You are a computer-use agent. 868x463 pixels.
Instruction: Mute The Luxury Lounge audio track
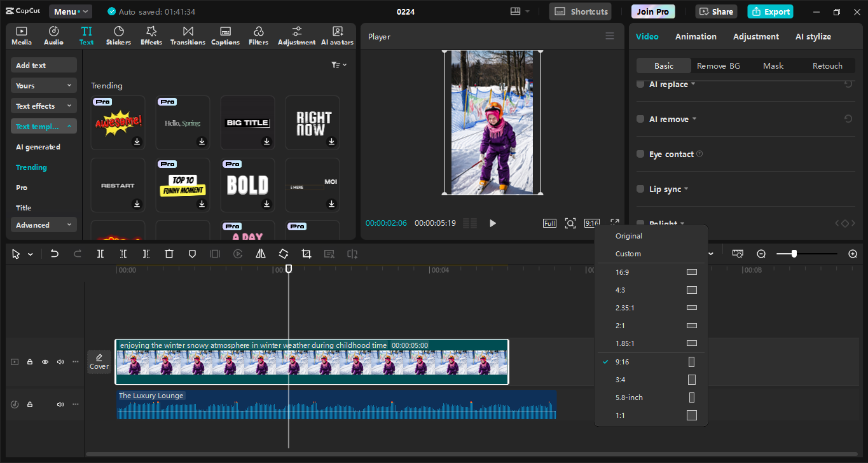60,404
